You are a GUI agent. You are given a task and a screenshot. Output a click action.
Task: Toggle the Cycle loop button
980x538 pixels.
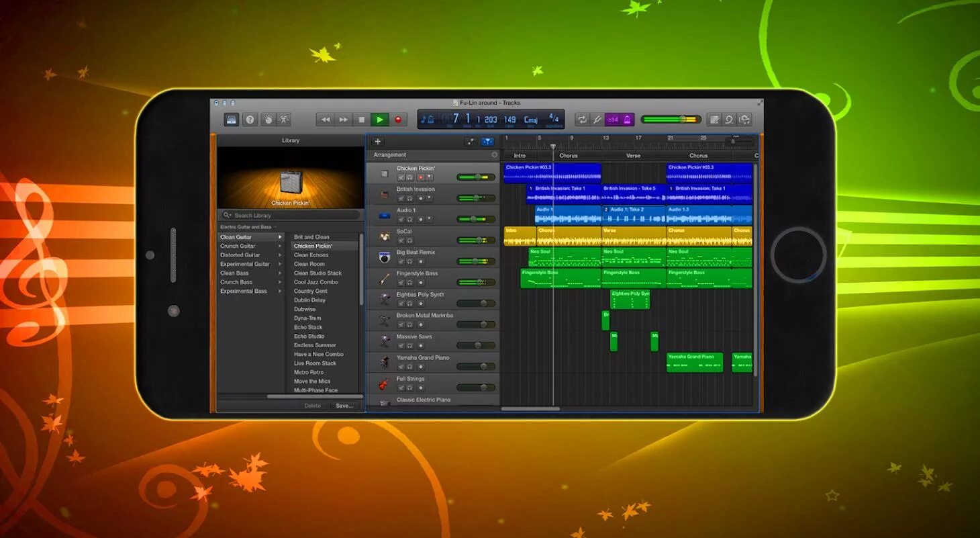581,120
